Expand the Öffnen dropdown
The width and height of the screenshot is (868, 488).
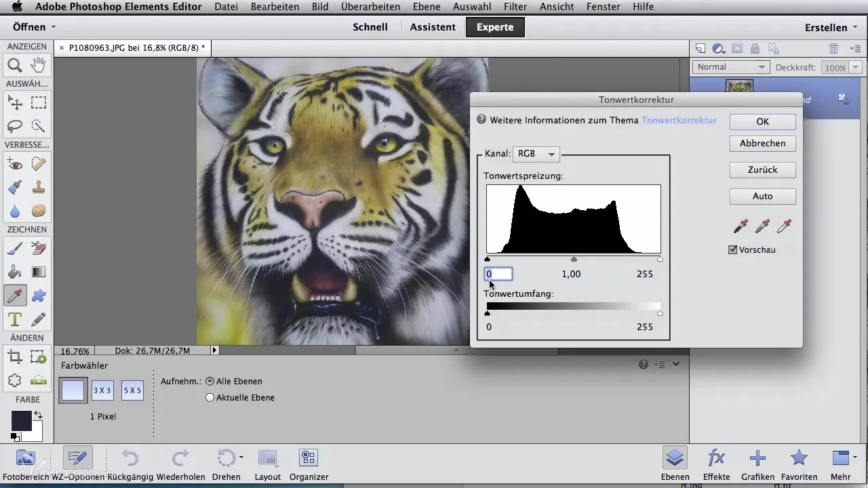tap(34, 27)
